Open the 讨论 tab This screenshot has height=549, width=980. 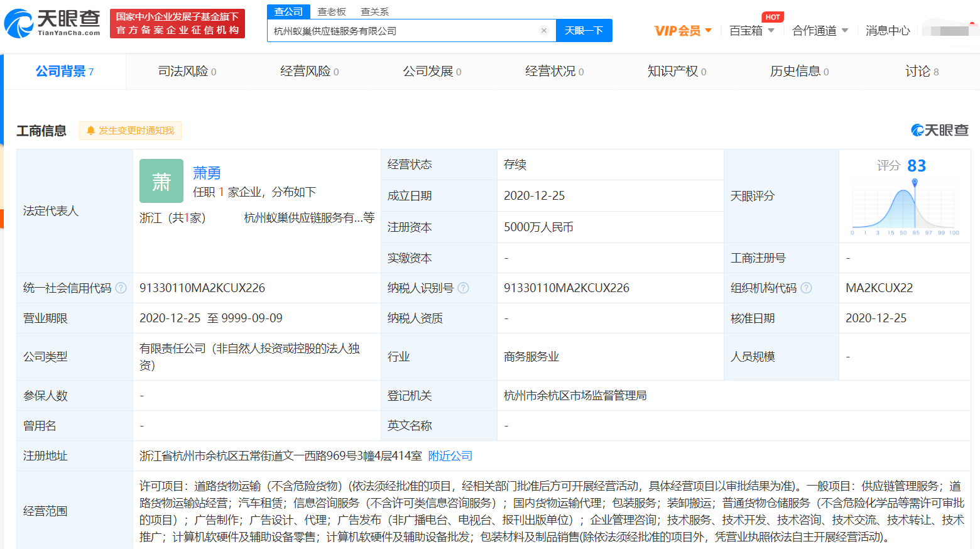click(922, 72)
